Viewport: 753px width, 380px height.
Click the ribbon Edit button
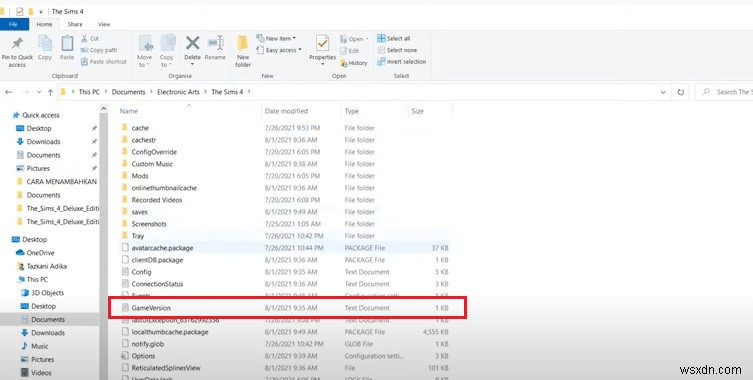(350, 50)
